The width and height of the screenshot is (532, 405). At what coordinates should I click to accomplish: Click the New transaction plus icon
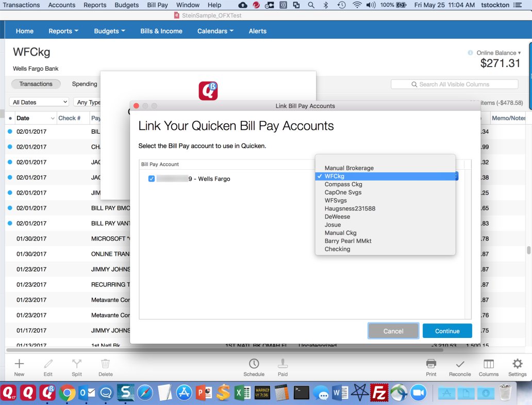19,364
